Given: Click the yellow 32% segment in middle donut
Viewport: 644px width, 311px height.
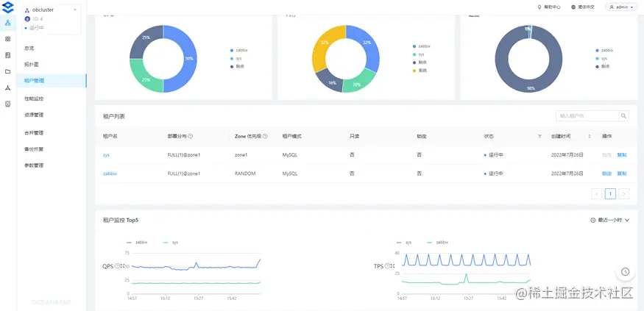Looking at the screenshot, I should tap(325, 43).
